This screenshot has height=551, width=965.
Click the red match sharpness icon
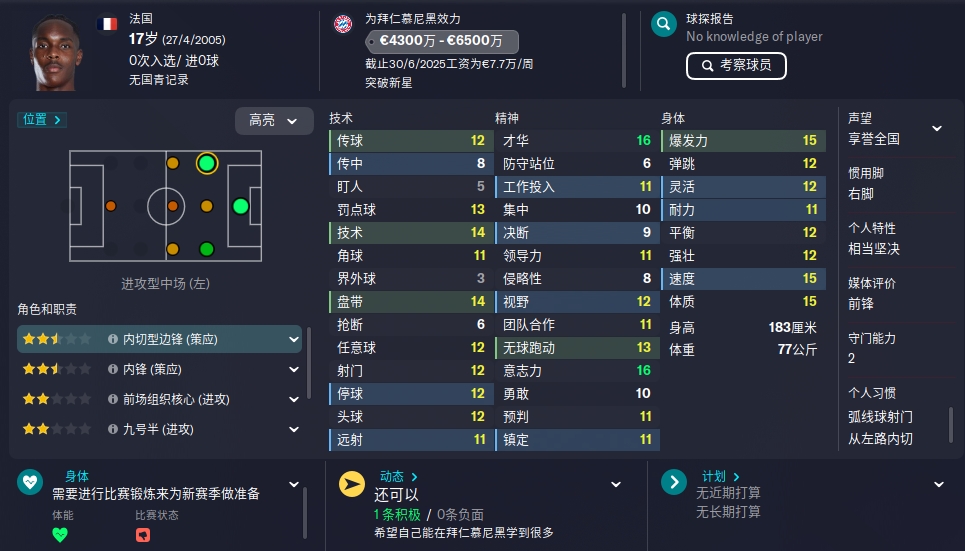click(143, 534)
